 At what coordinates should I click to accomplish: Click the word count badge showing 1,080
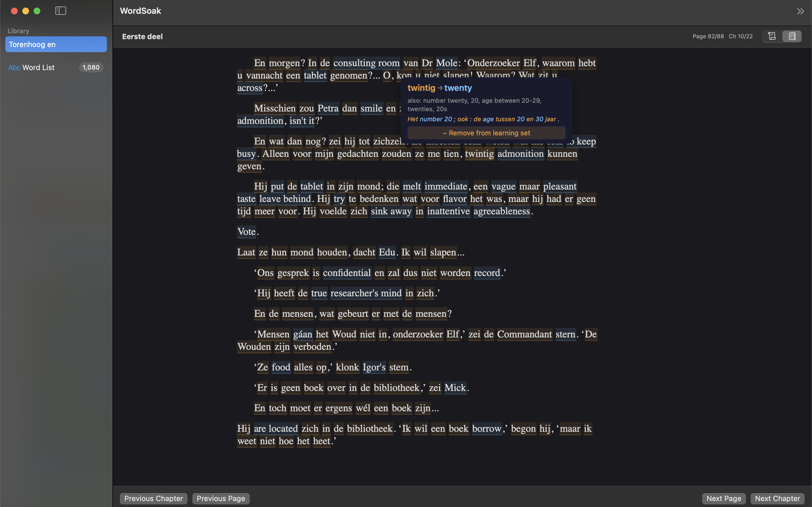91,67
